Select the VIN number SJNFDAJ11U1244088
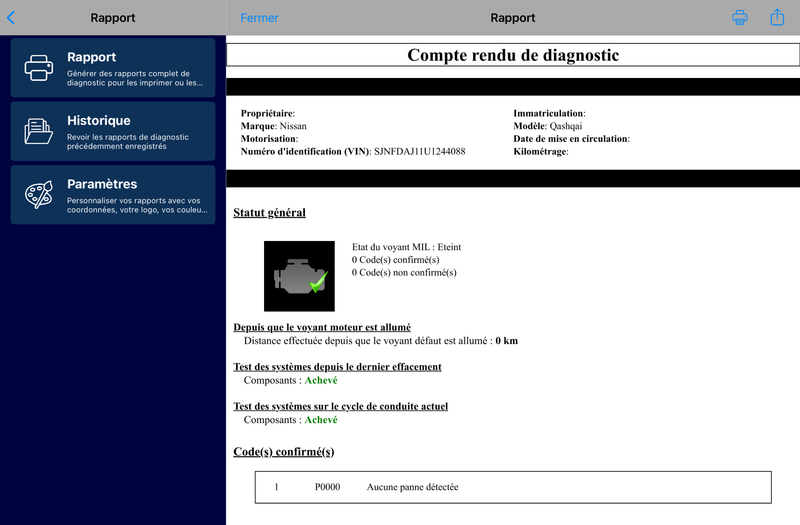 (419, 152)
